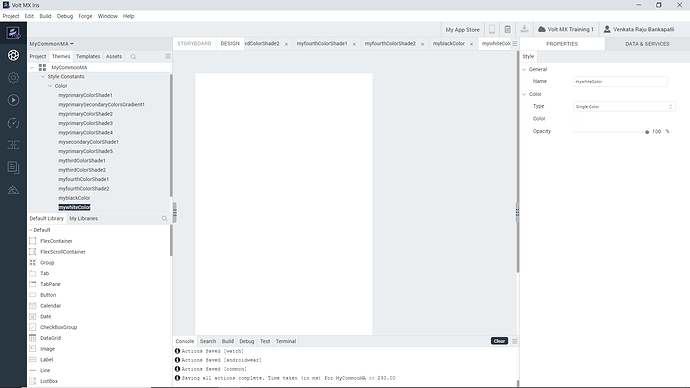Open the editor tabs list menu icon
Viewport: 690px width, 388px height.
click(x=514, y=44)
